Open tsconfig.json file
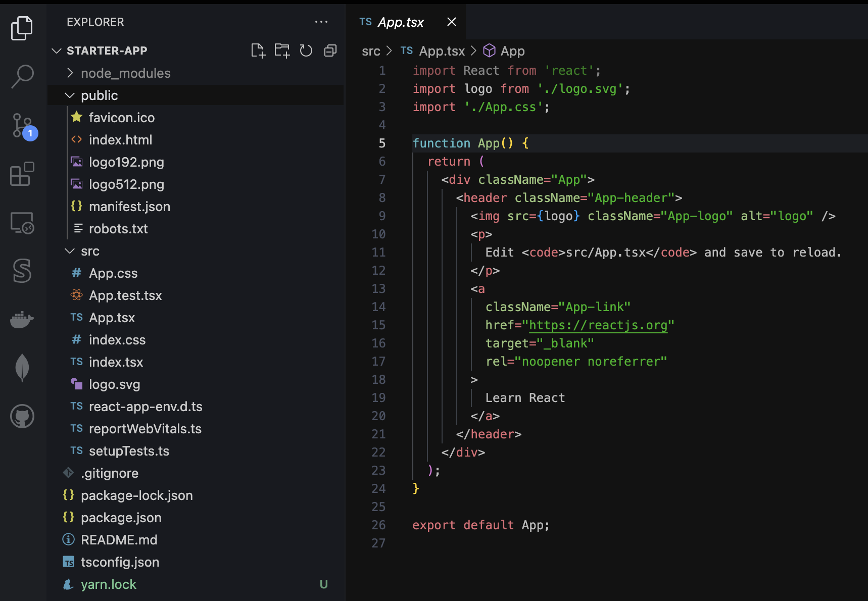The image size is (868, 601). pos(196,562)
